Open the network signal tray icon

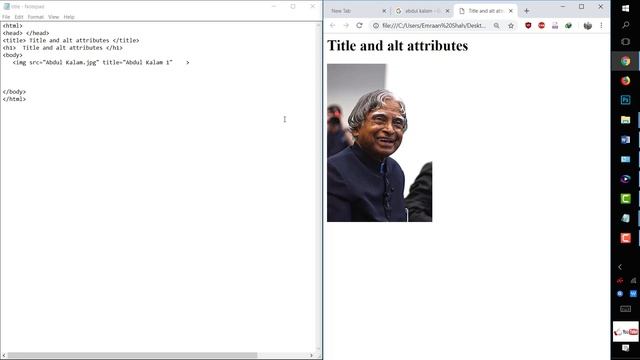tap(633, 280)
